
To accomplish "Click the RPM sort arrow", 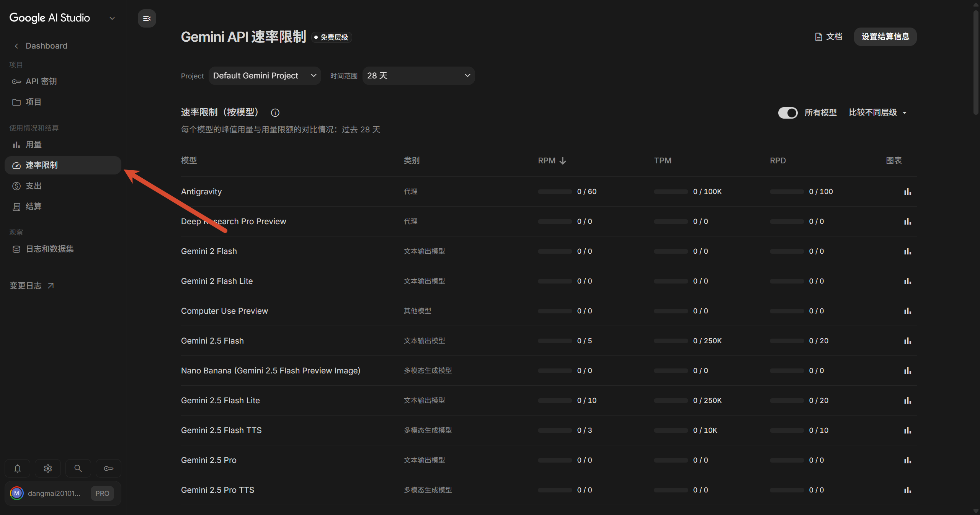I will tap(563, 161).
